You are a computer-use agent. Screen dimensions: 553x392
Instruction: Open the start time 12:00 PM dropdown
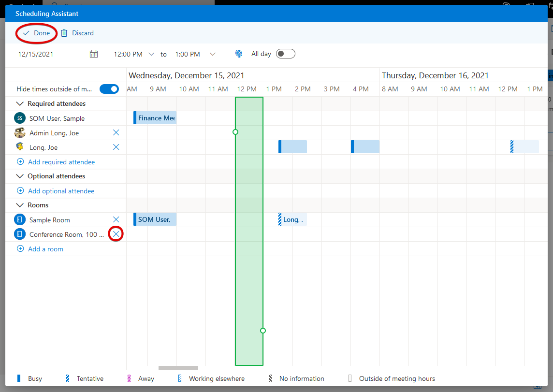[x=151, y=54]
